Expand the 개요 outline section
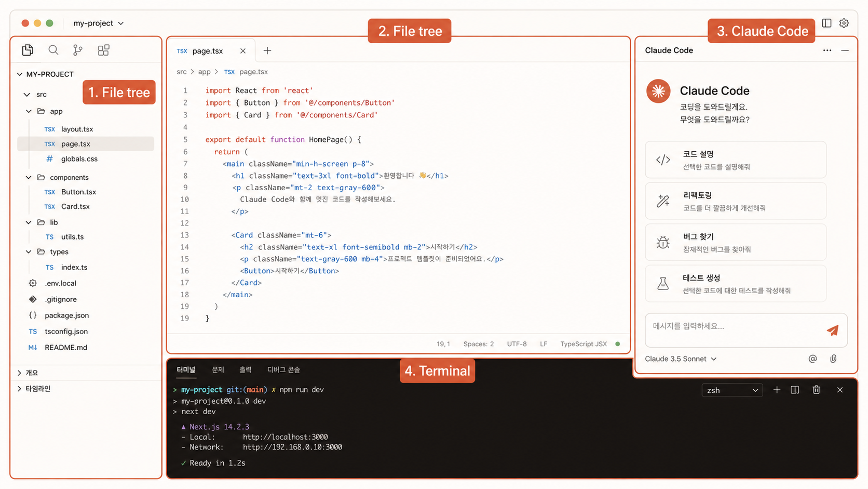The width and height of the screenshot is (868, 489). point(28,373)
